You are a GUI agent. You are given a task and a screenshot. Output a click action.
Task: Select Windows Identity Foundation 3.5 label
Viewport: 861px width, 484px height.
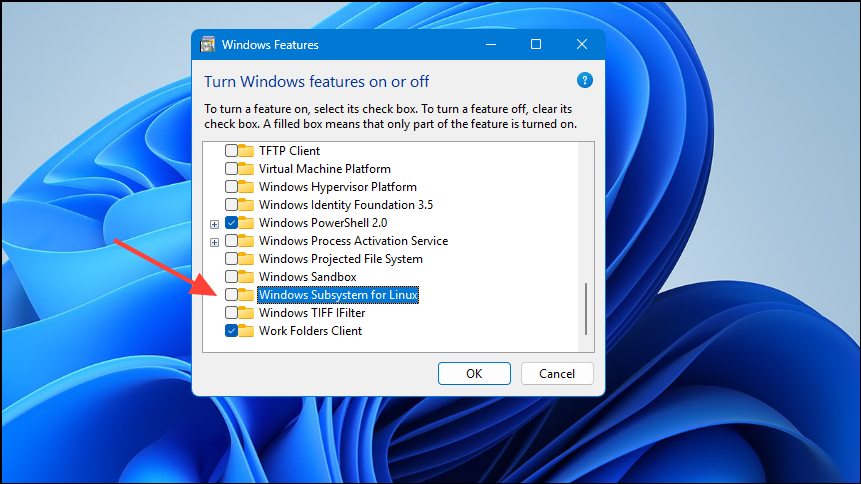click(x=346, y=205)
